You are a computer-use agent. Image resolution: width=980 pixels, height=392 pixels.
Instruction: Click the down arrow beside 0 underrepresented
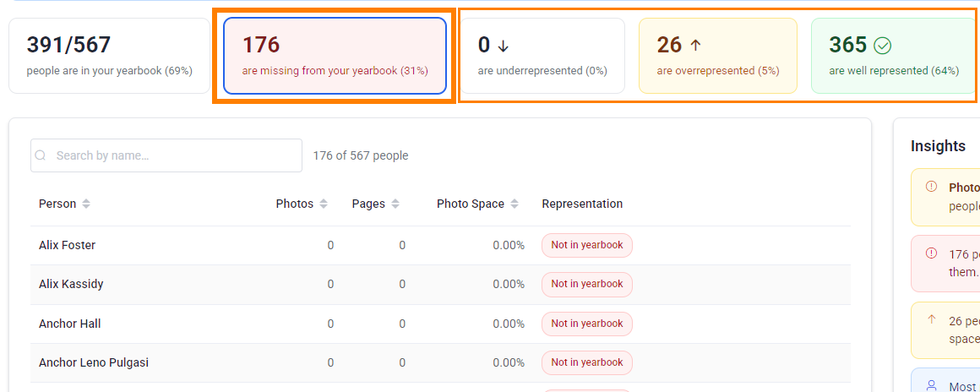pyautogui.click(x=504, y=46)
